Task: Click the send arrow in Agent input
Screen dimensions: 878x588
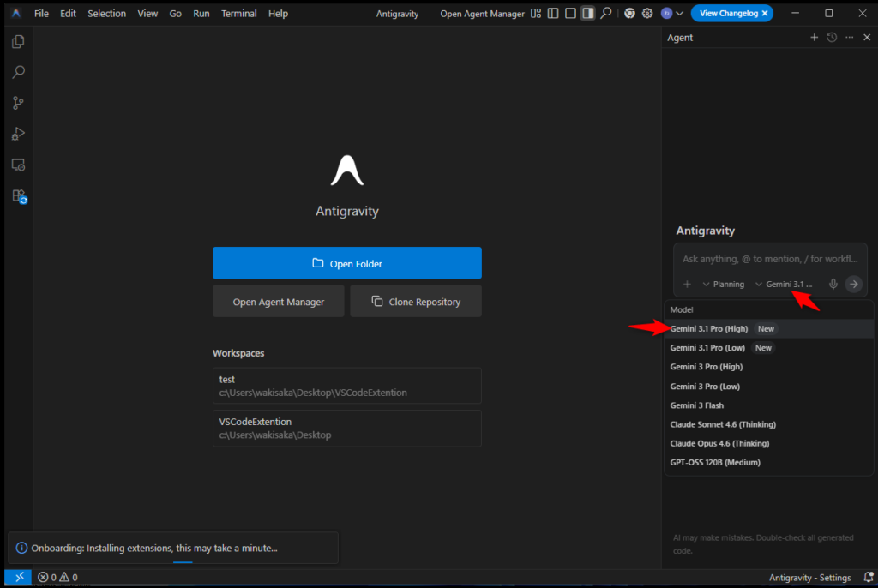Action: [x=853, y=284]
